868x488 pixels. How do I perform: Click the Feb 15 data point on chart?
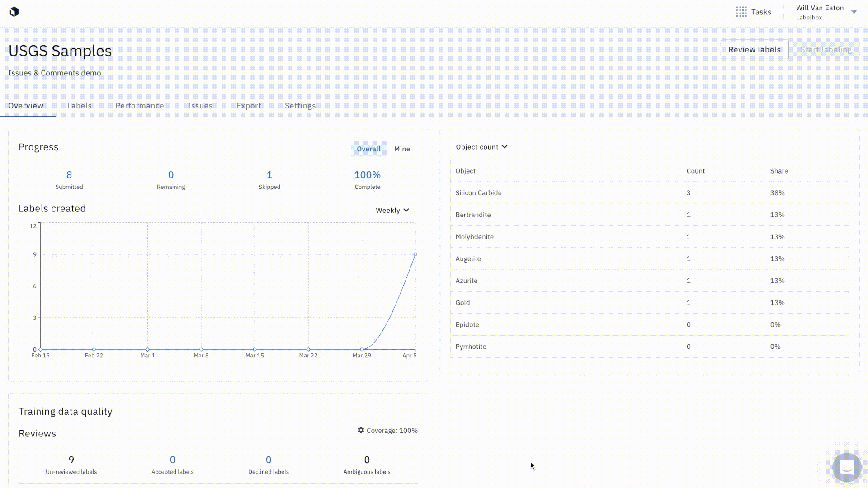pos(40,349)
